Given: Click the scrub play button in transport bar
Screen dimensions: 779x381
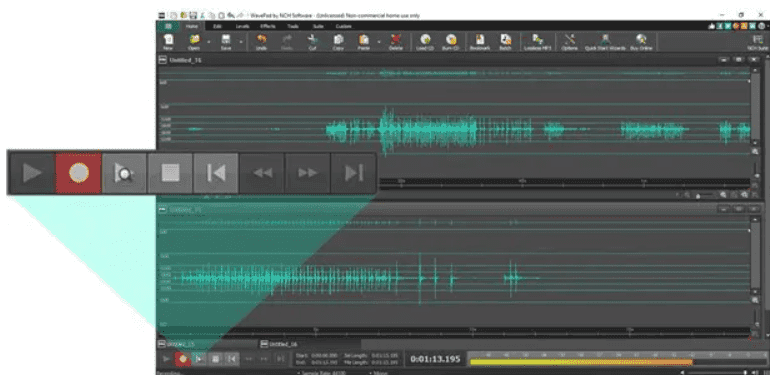Looking at the screenshot, I should pyautogui.click(x=199, y=358).
